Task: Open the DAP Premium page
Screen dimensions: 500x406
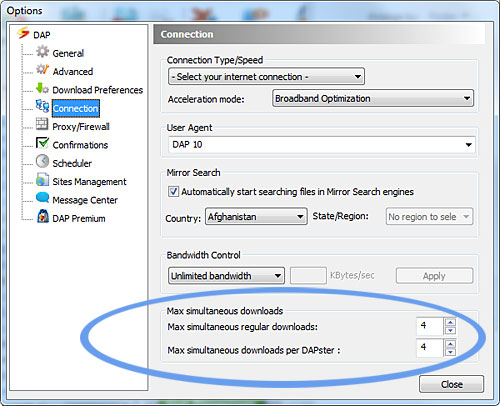Action: click(x=79, y=219)
